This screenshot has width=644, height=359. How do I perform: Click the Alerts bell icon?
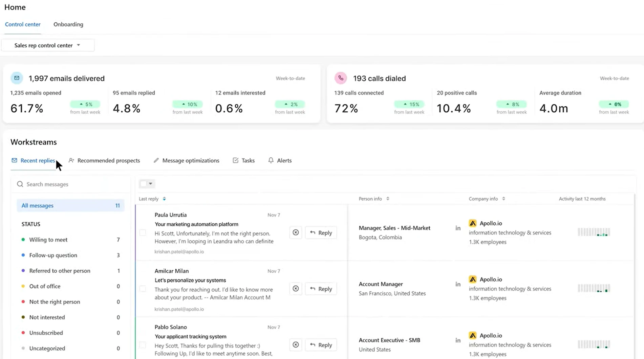tap(271, 160)
